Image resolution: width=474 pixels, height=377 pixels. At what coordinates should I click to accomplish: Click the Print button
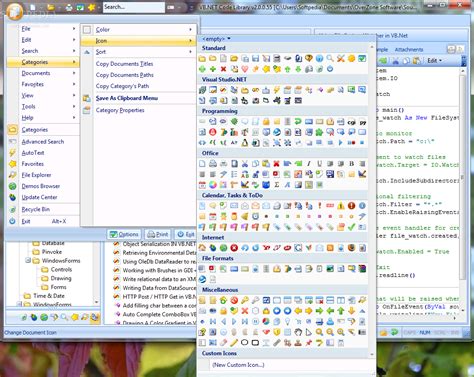158,234
